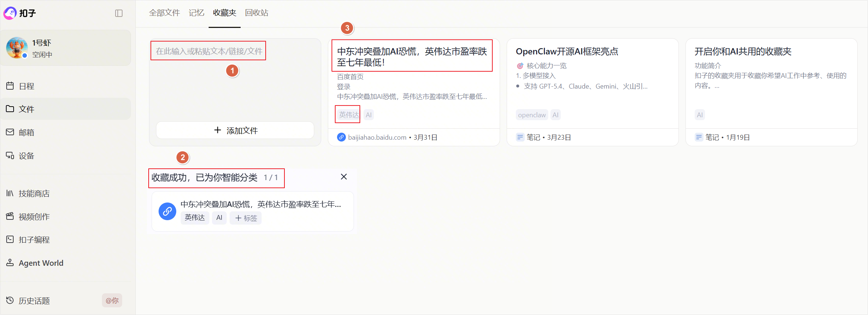Screen dimensions: 868x315
Task: Click the 空闲中 status text
Action: 42,55
